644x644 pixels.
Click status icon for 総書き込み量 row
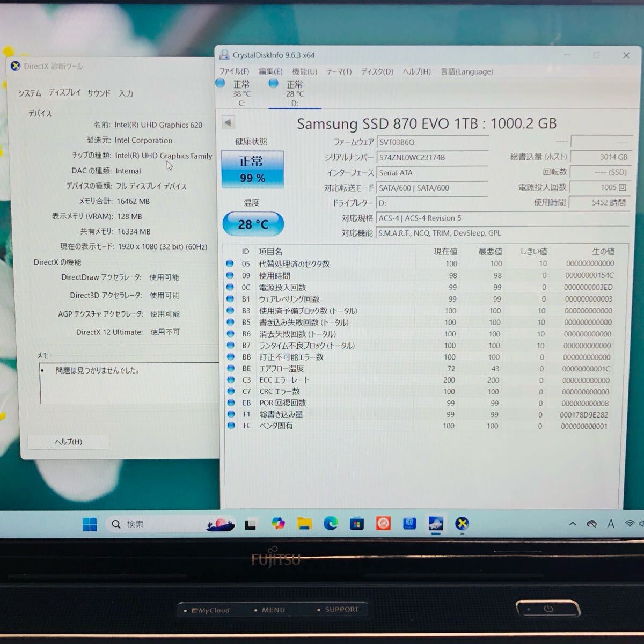coord(231,414)
